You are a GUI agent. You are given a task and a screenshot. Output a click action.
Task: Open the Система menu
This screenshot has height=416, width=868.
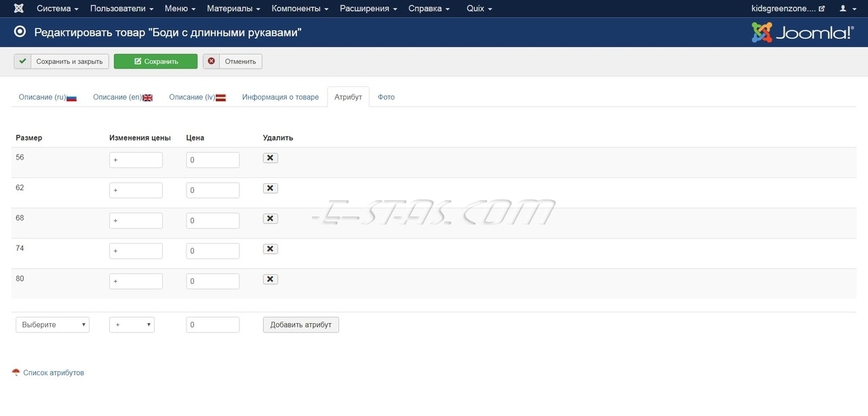pos(58,8)
